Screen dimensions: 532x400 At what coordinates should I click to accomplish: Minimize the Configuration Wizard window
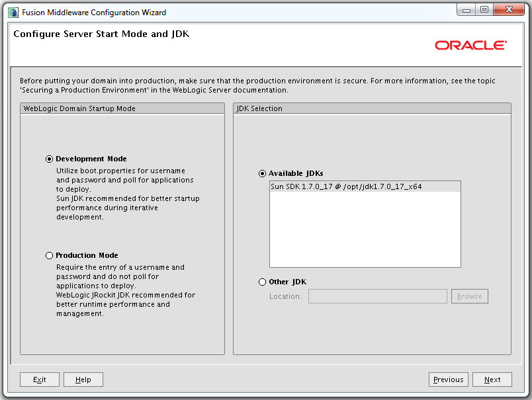466,10
